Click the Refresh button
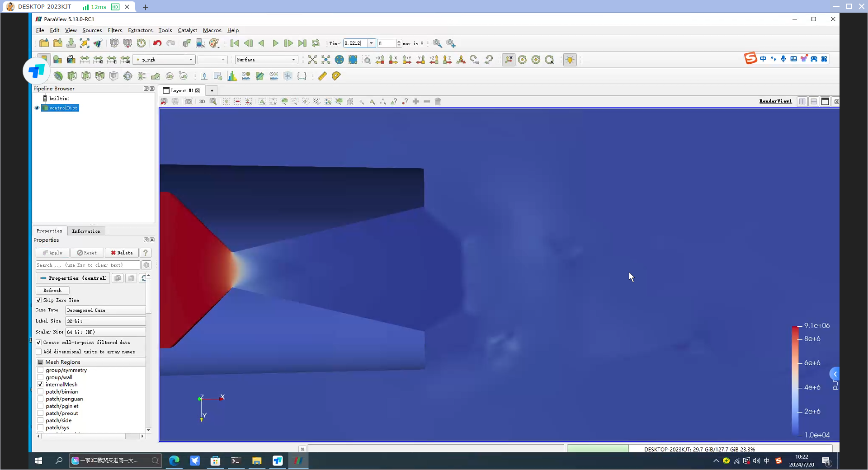868x470 pixels. 52,291
